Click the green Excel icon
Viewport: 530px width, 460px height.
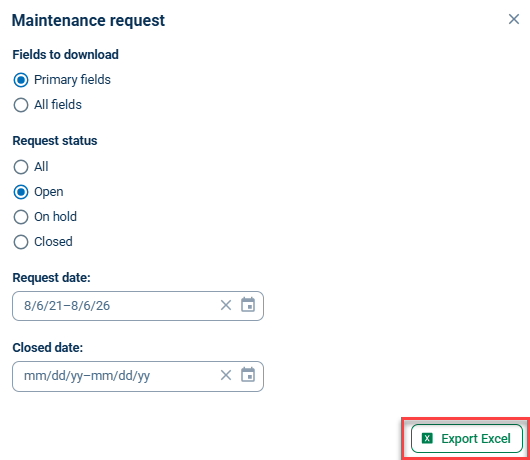pyautogui.click(x=427, y=438)
